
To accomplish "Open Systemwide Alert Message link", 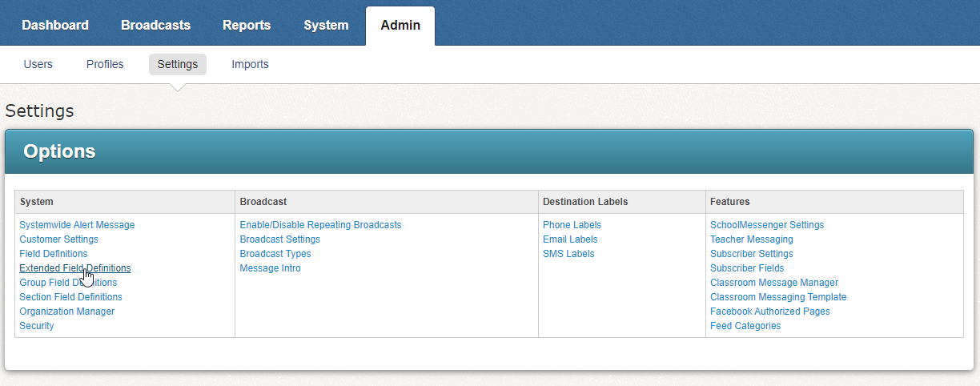I will [x=77, y=225].
